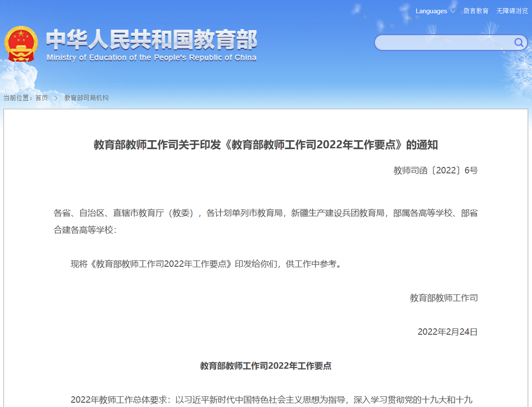Click the English ministry name text
This screenshot has width=532, height=407.
point(151,57)
